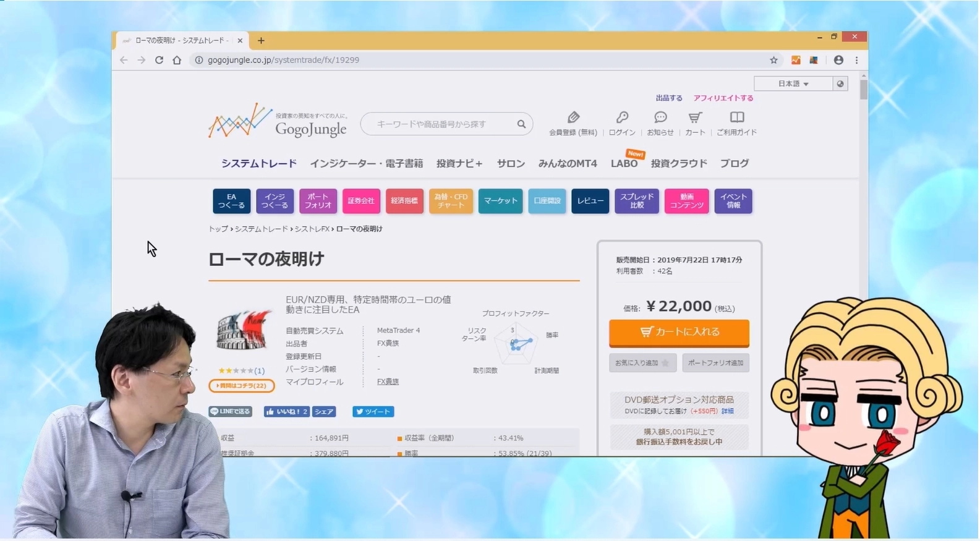Open the LABO menu item
The image size is (980, 541).
click(x=624, y=163)
